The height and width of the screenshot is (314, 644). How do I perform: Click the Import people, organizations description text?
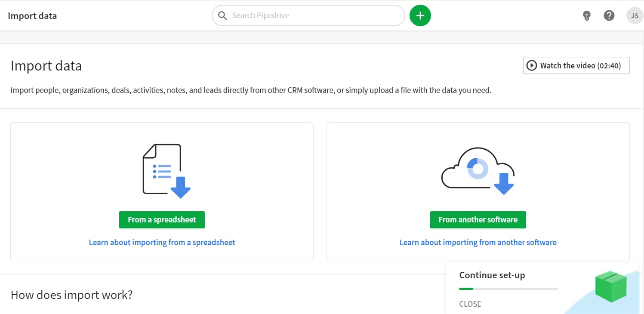point(251,90)
